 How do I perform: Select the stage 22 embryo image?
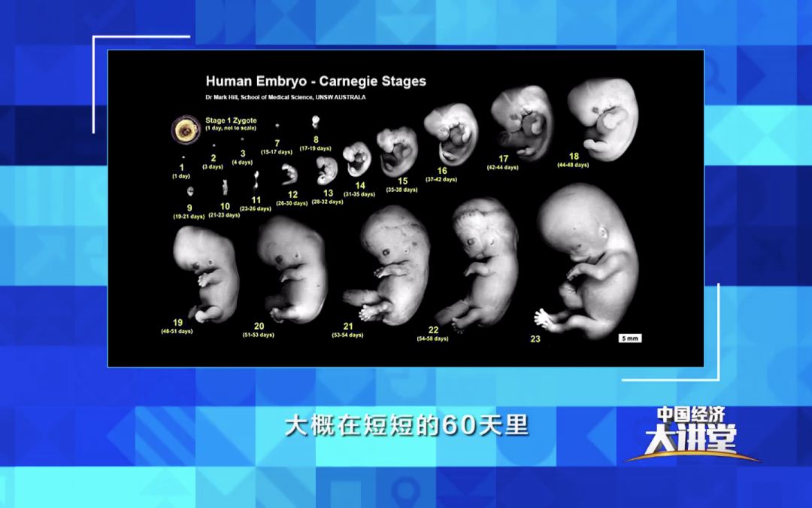pos(477,265)
